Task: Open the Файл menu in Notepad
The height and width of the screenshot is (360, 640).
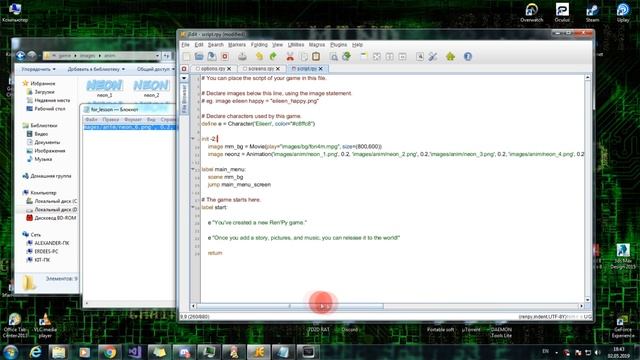Action: (x=91, y=120)
